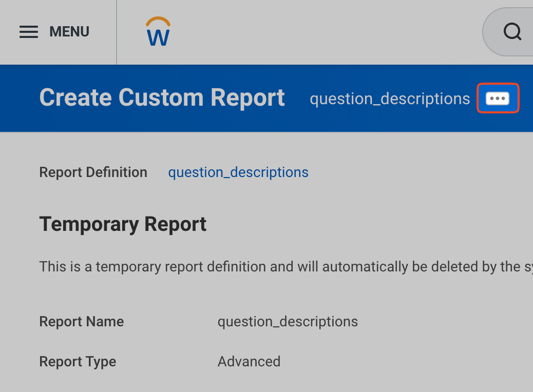The height and width of the screenshot is (392, 533).
Task: Click the Create Custom Report page title
Action: pyautogui.click(x=162, y=97)
